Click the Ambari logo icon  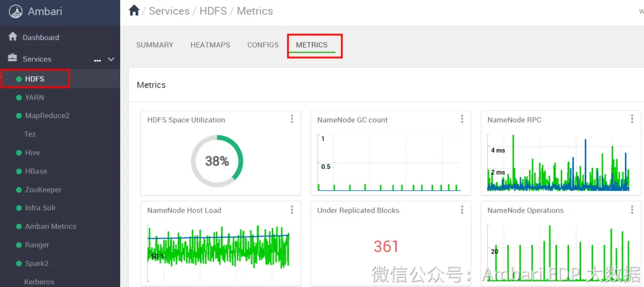[x=15, y=11]
